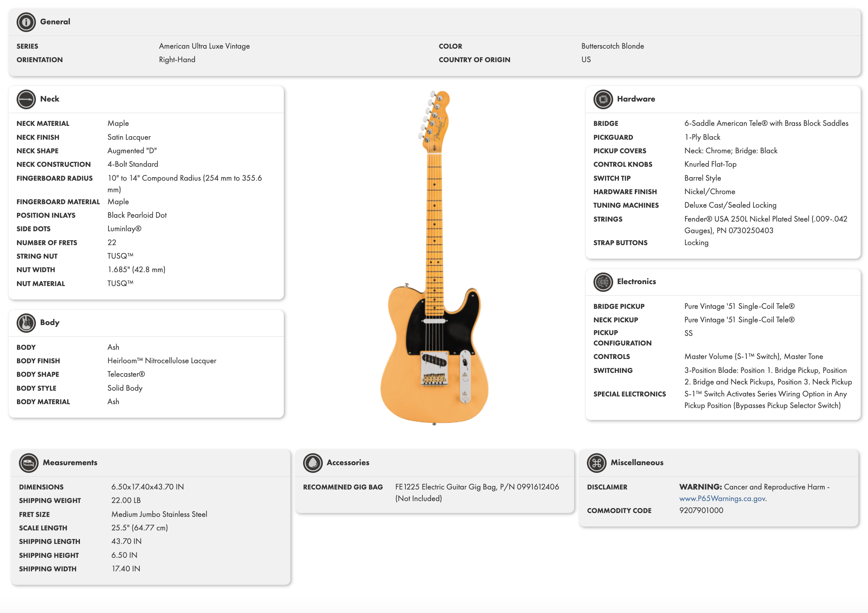The height and width of the screenshot is (613, 868).
Task: Click the Accessories section heading
Action: click(348, 462)
